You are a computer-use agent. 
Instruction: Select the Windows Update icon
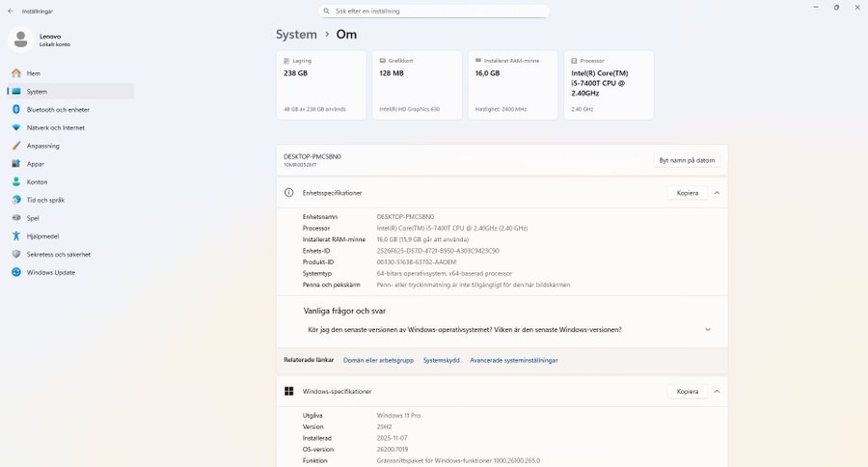16,272
